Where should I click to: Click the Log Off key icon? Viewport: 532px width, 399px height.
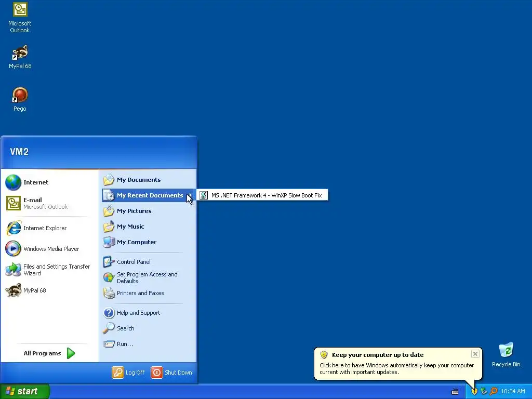(118, 372)
